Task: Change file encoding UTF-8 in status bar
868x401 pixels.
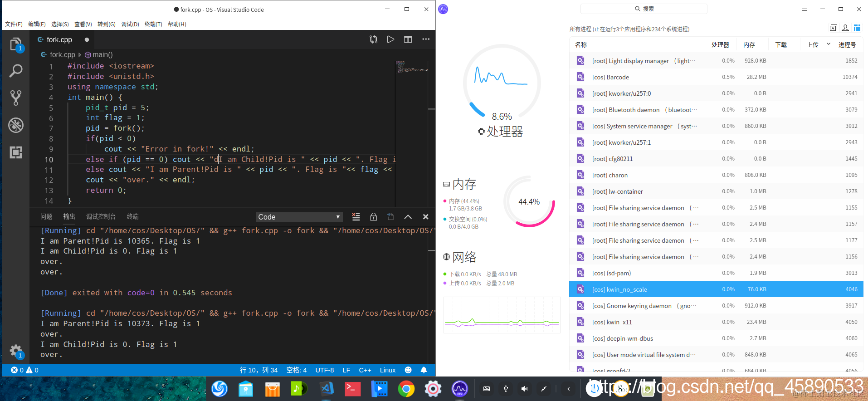Action: click(x=325, y=370)
